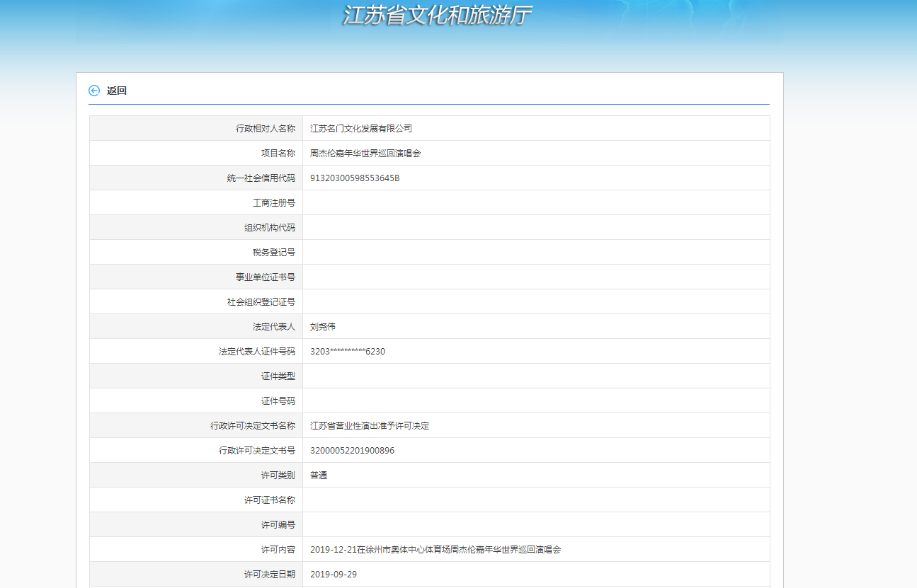
Task: Click the legal representative's name value
Action: coord(323,327)
